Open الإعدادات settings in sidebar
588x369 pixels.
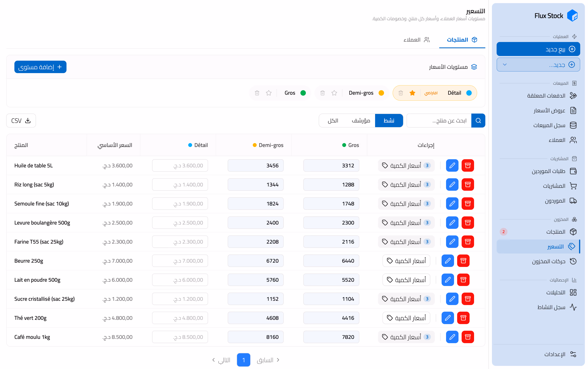coord(538,354)
